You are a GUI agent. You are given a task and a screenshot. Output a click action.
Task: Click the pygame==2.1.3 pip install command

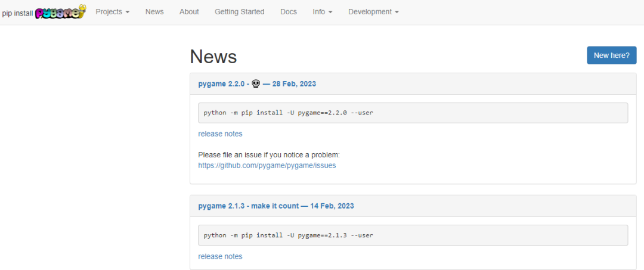point(413,235)
